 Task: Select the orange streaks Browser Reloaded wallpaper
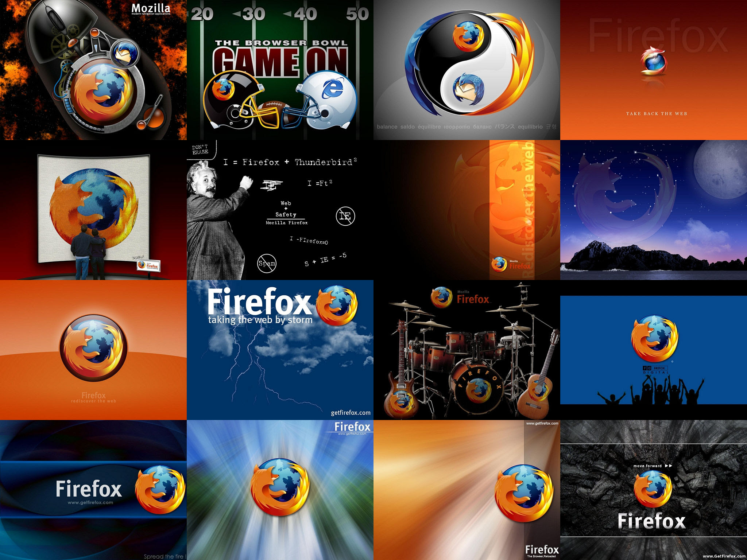point(467,490)
